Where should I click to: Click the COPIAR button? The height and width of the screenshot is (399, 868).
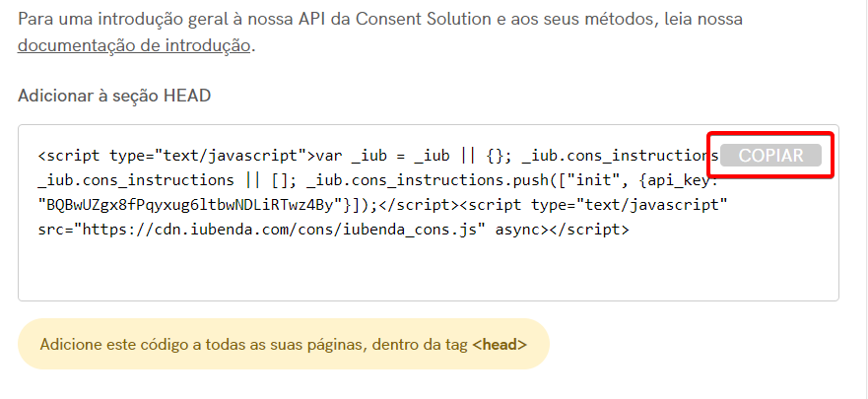coord(770,156)
